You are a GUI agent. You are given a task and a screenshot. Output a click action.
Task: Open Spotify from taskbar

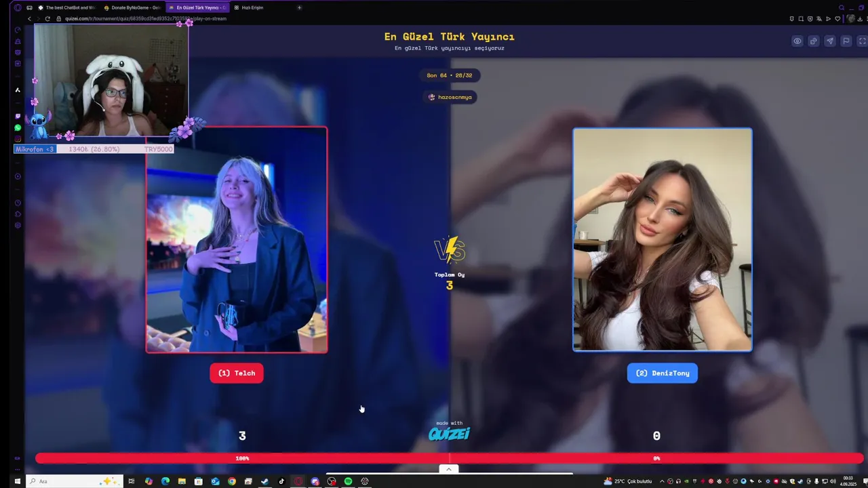click(348, 481)
